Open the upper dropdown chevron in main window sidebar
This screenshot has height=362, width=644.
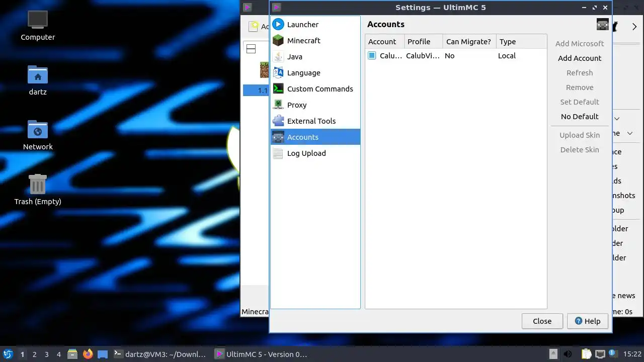617,119
